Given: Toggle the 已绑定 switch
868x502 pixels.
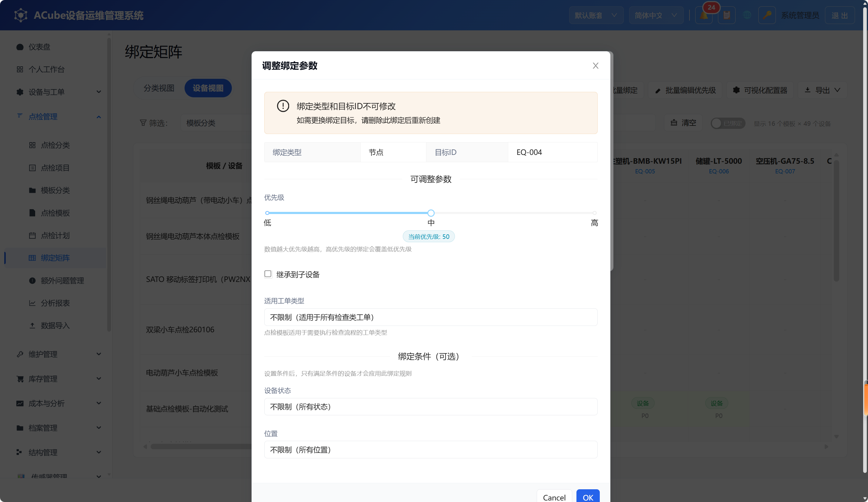Looking at the screenshot, I should click(728, 123).
